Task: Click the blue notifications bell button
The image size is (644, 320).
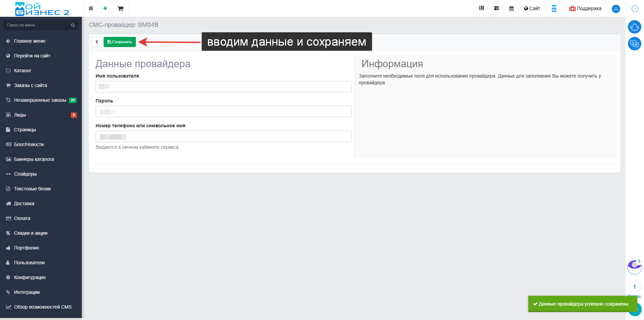Action: [x=635, y=27]
